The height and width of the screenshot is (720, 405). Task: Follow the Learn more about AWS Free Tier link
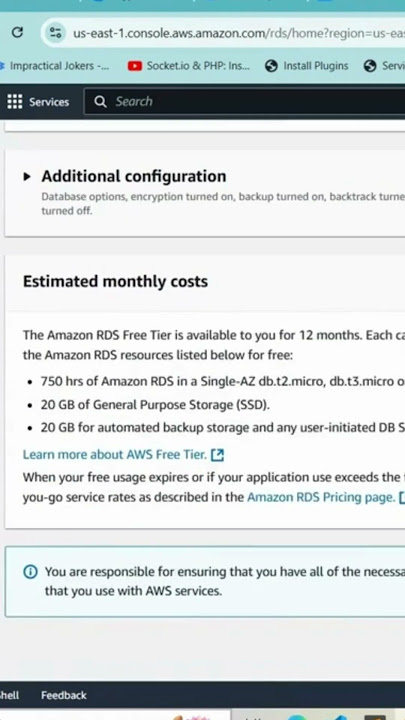[x=115, y=455]
